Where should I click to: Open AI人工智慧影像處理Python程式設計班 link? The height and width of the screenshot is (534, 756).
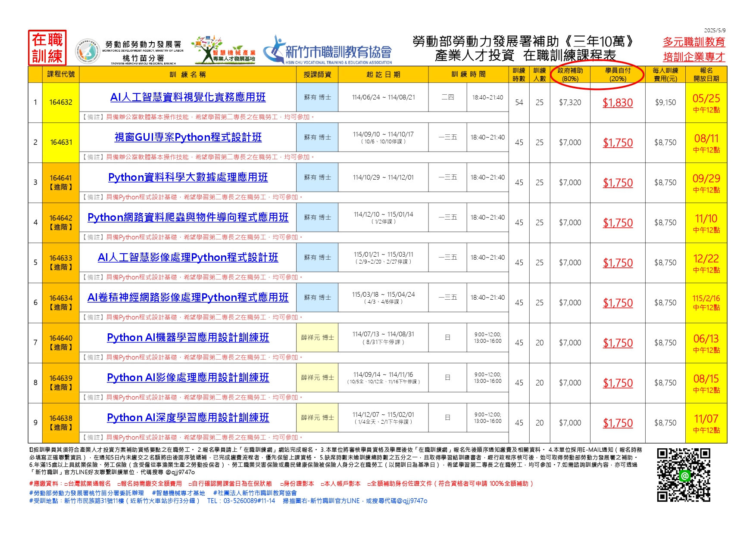point(188,257)
